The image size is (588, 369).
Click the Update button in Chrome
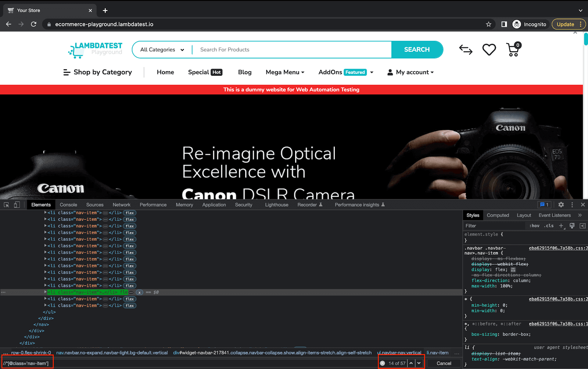click(565, 24)
